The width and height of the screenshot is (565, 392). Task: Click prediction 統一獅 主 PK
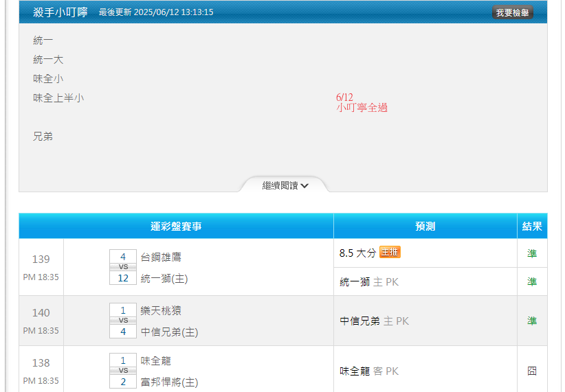pyautogui.click(x=369, y=282)
